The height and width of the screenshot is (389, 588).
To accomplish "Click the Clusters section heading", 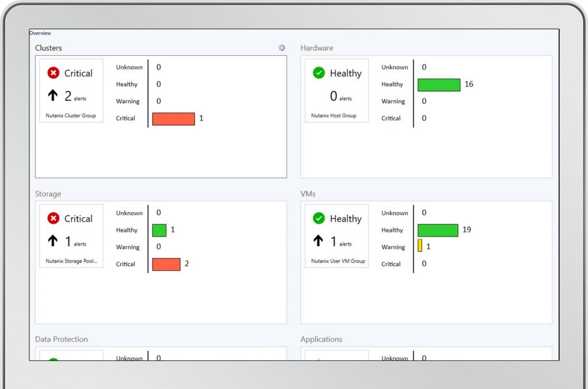I will [48, 48].
